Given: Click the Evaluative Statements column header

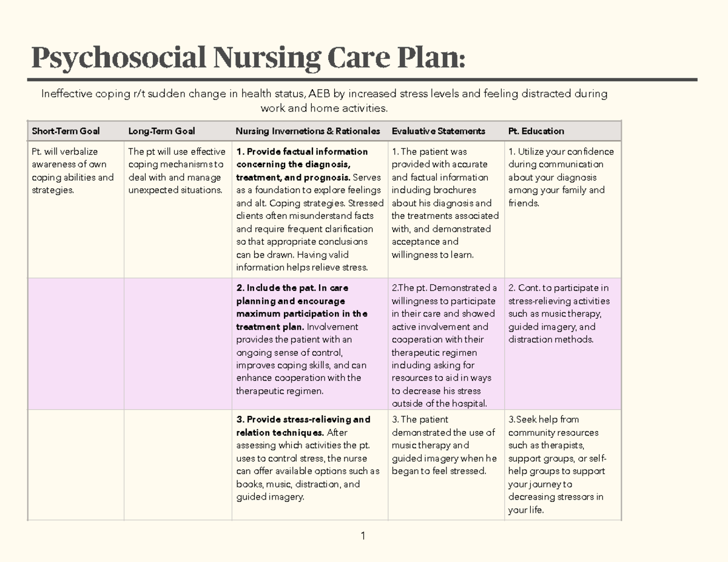Looking at the screenshot, I should pyautogui.click(x=438, y=131).
